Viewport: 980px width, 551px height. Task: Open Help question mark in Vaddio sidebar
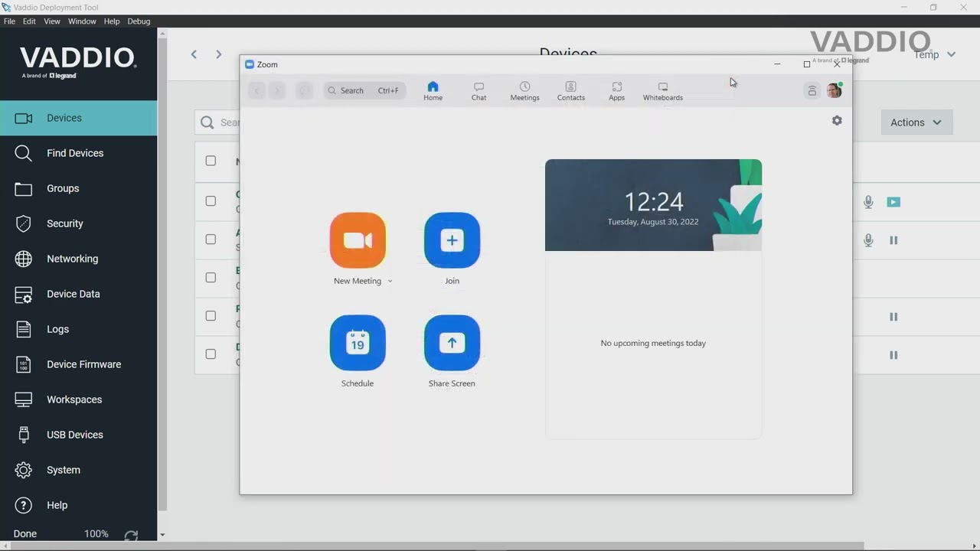tap(79, 505)
